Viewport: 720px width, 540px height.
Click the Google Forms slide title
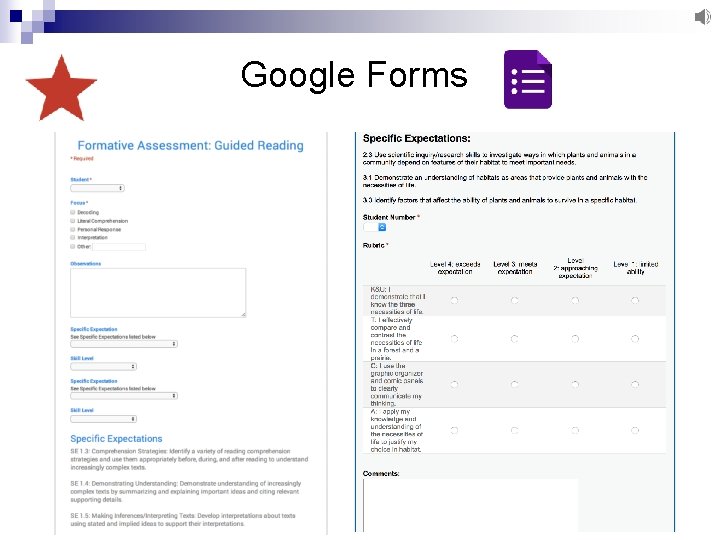click(x=354, y=76)
